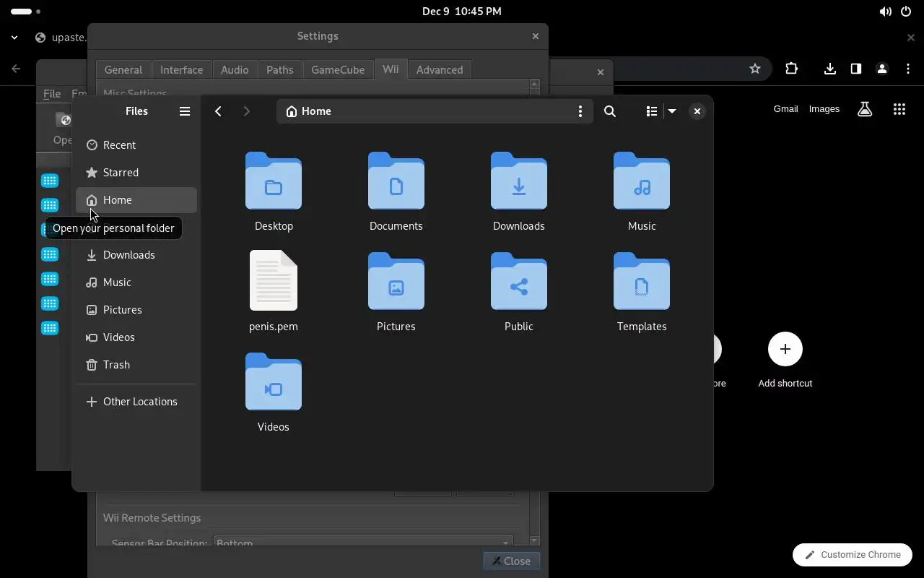Open the Desktop folder
The image size is (924, 578).
click(x=274, y=192)
